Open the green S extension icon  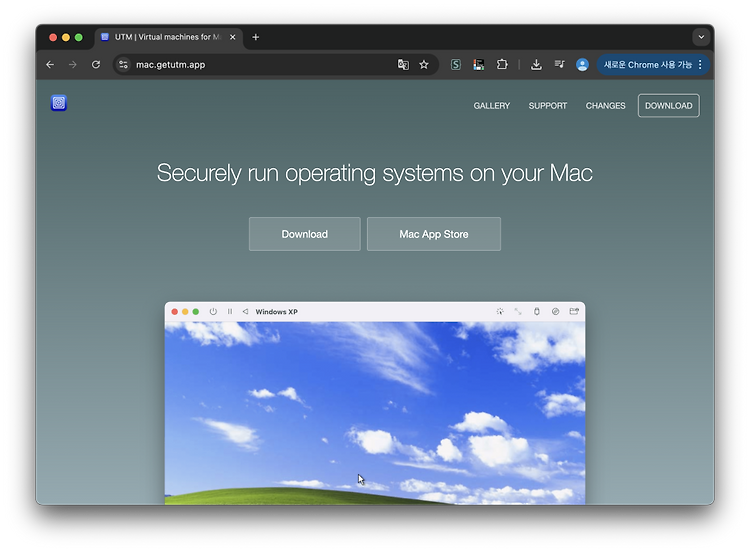456,65
